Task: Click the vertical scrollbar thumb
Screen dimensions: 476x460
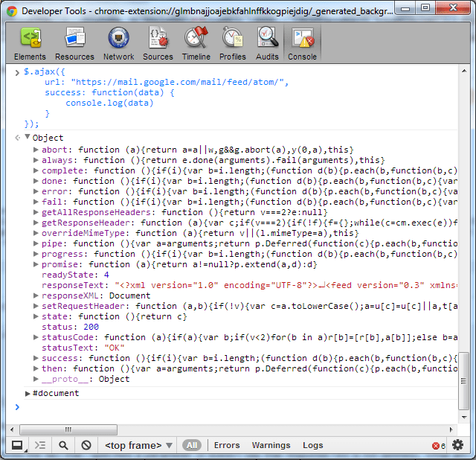Action: [x=464, y=380]
